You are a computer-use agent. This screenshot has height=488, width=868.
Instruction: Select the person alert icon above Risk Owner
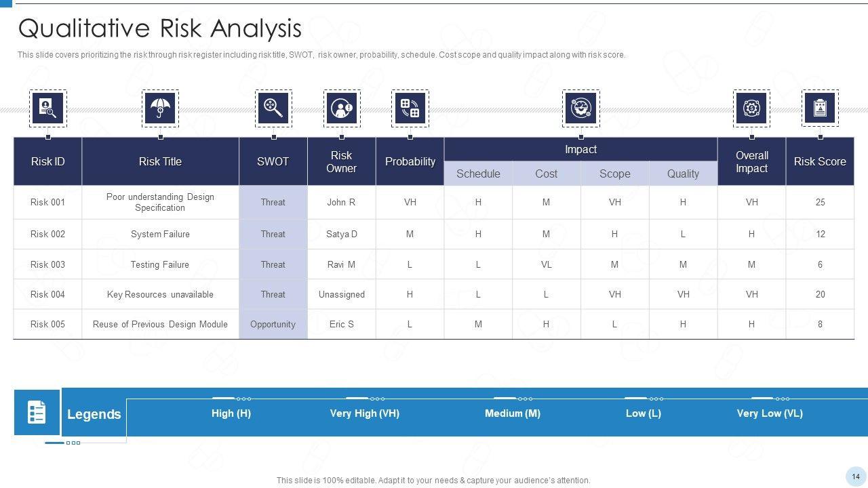click(x=341, y=108)
